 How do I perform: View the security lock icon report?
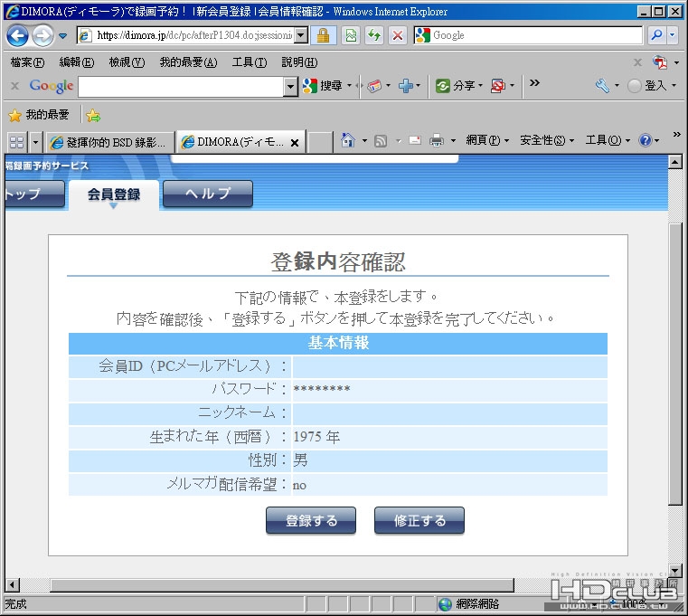[323, 35]
